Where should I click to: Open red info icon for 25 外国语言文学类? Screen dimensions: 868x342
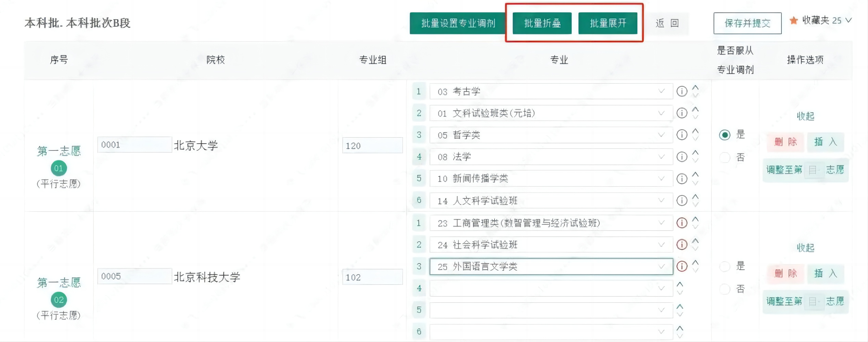tap(682, 266)
